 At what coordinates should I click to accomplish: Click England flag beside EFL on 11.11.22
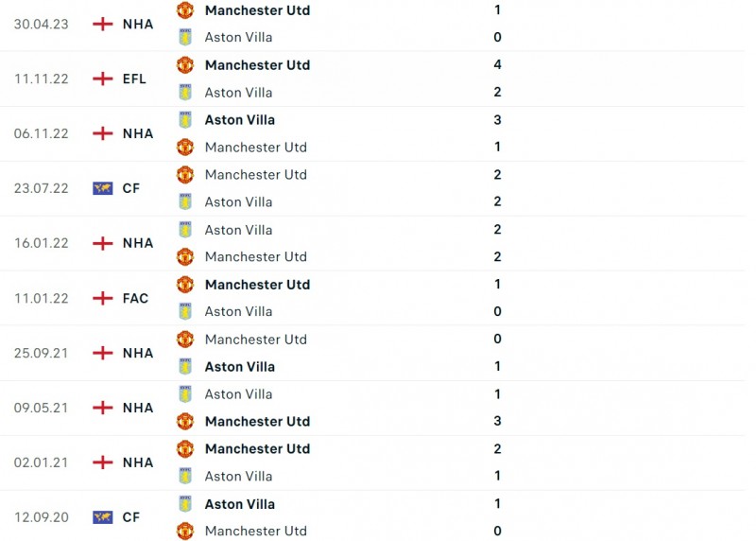tap(102, 79)
